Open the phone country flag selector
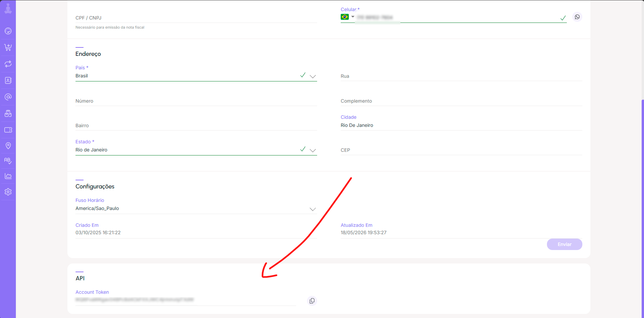 click(347, 17)
